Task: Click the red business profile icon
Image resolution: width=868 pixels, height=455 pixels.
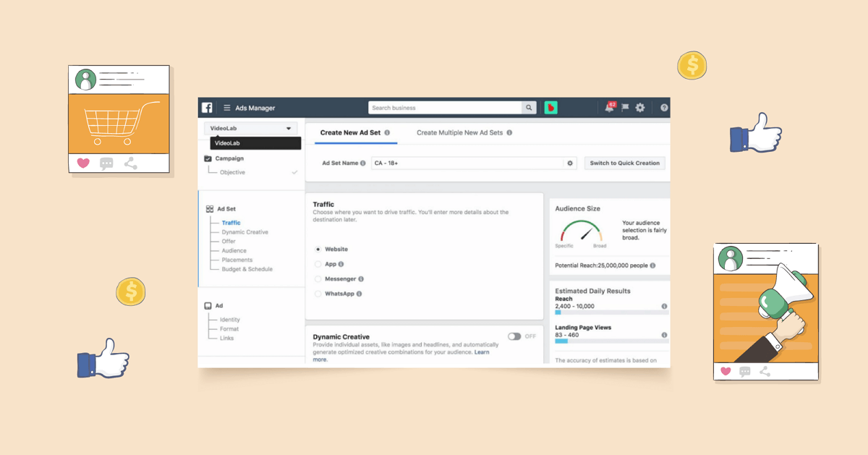Action: pos(551,108)
